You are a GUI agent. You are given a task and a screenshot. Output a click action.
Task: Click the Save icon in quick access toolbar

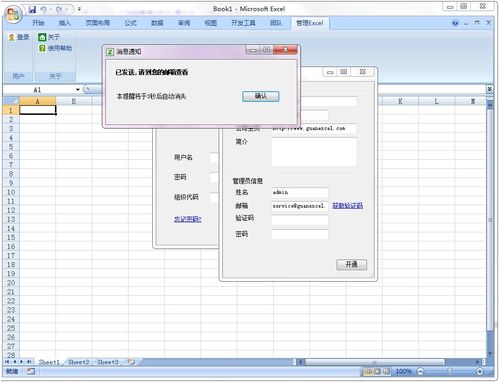pyautogui.click(x=32, y=10)
